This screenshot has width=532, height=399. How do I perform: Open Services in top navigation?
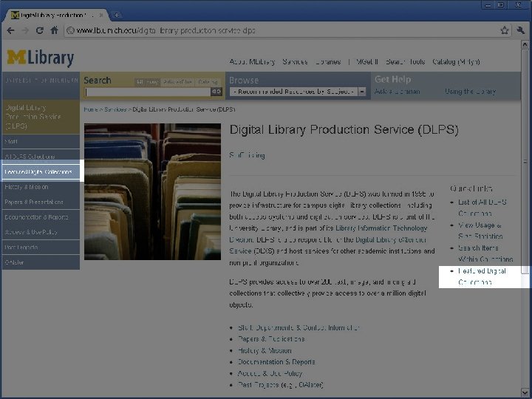click(x=295, y=62)
